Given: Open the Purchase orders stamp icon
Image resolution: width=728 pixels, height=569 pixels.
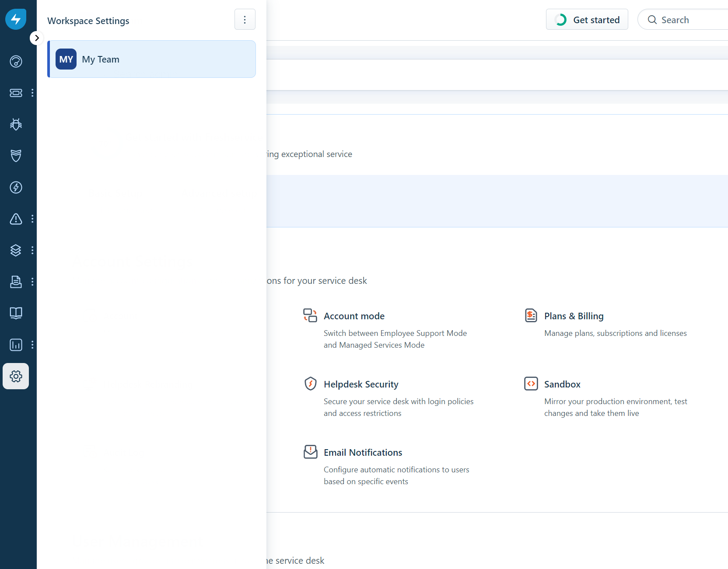Looking at the screenshot, I should click(16, 282).
